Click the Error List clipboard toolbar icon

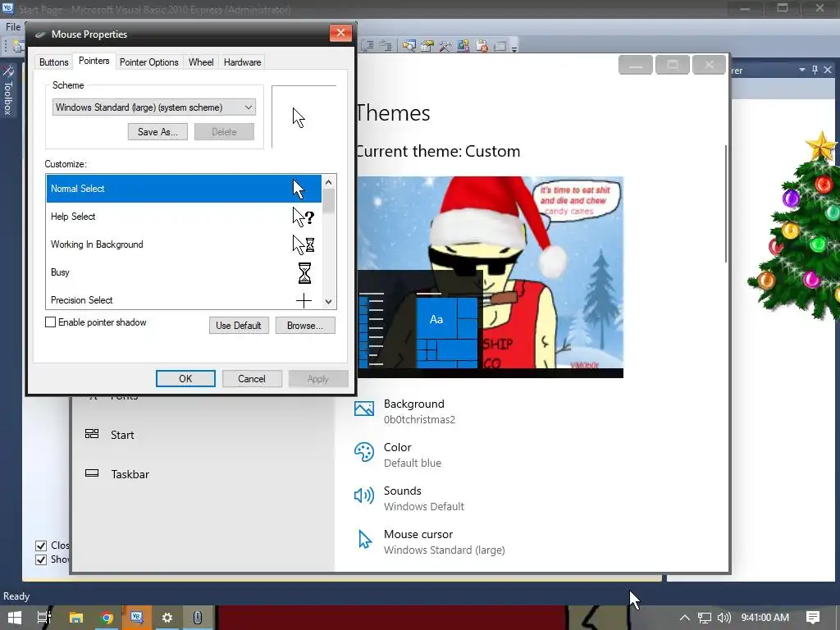click(482, 47)
